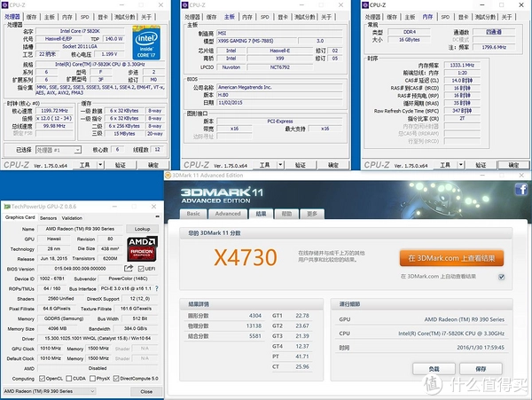
Task: Switch to the Advanced tab in 3DMark
Action: (x=228, y=214)
